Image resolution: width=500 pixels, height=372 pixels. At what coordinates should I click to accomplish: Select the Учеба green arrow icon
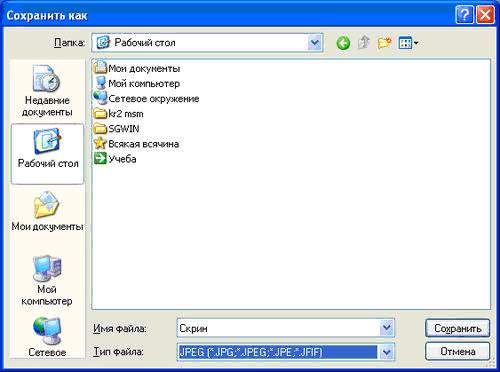(100, 159)
